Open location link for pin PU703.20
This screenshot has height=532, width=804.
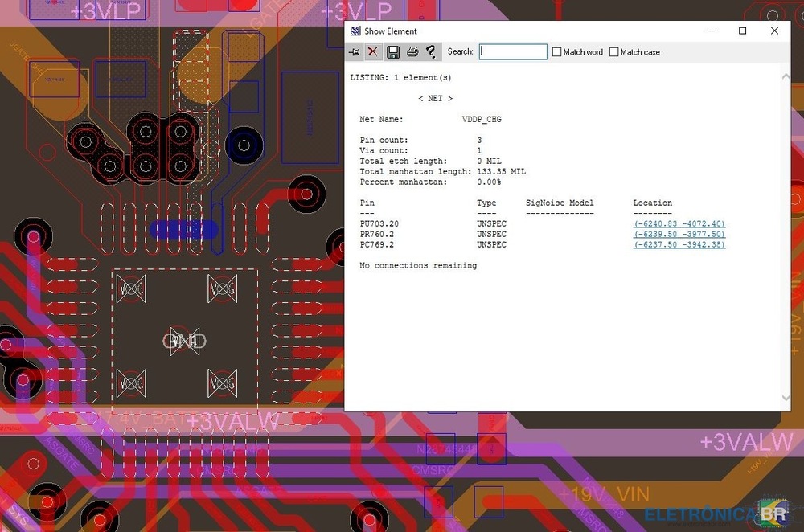[x=679, y=223]
